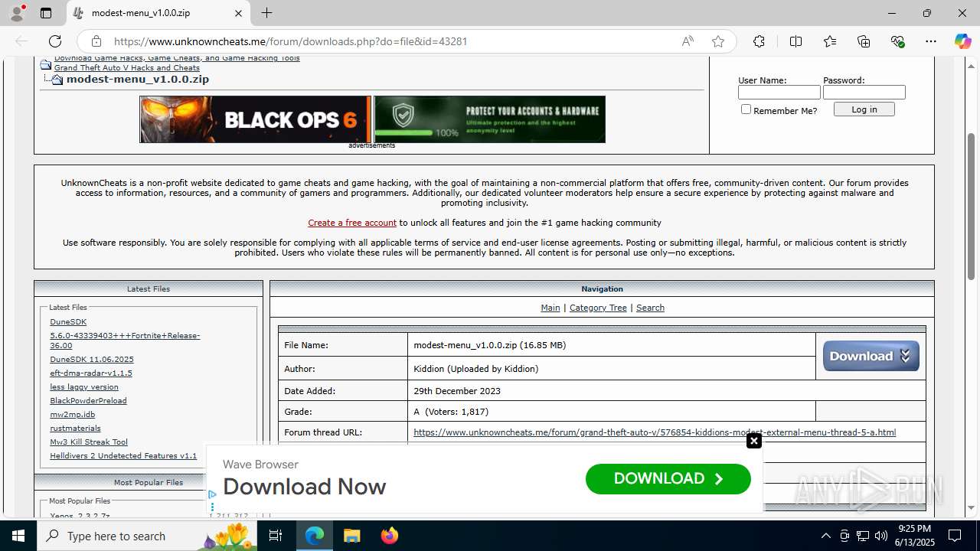Select file name text 'modest-menu_v1.0.0.zip (16.85 MB)'
980x551 pixels.
[x=489, y=345]
